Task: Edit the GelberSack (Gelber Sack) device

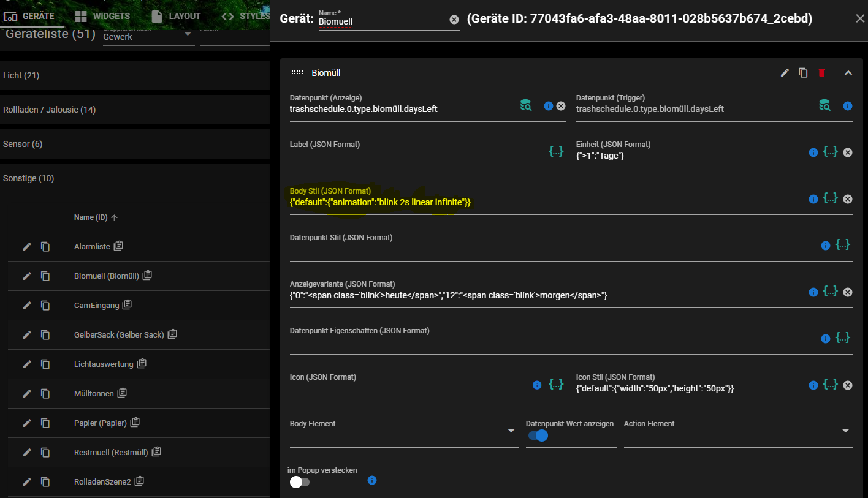Action: click(x=27, y=334)
